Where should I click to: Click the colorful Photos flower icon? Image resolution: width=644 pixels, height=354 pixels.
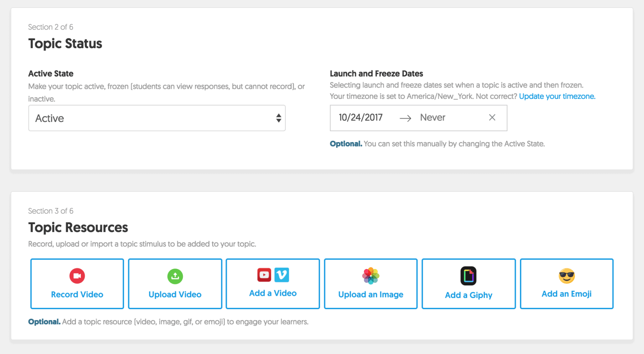click(371, 276)
